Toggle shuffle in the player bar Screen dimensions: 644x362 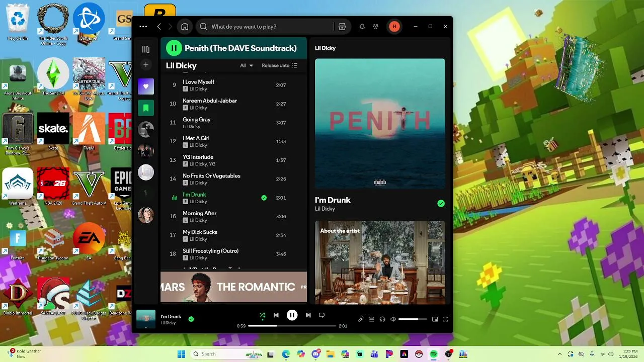(x=262, y=315)
